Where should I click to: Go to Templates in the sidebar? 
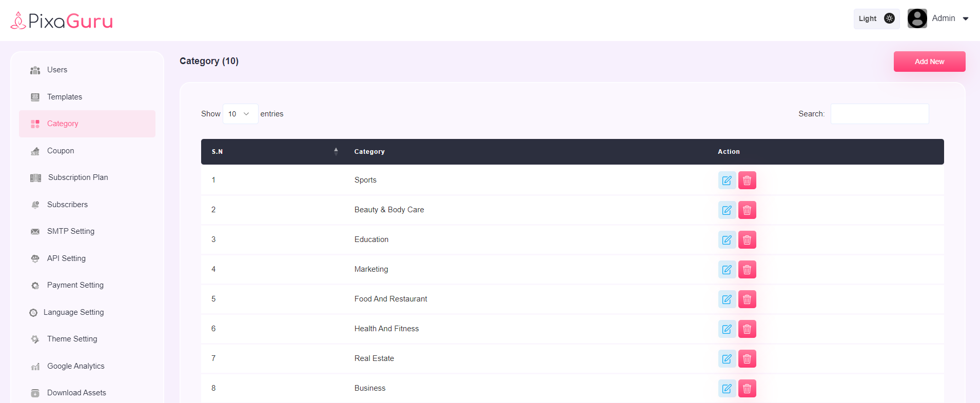[x=87, y=97]
